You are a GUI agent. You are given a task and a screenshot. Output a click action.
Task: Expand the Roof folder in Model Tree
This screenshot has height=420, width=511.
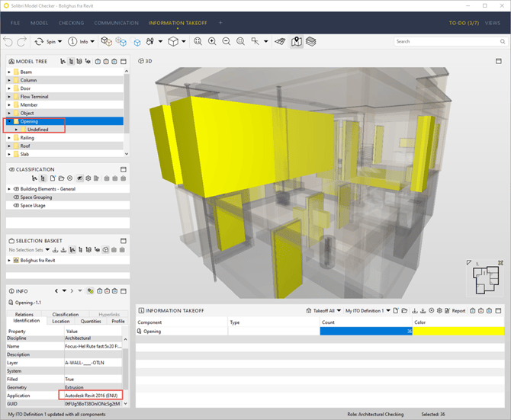(9, 146)
